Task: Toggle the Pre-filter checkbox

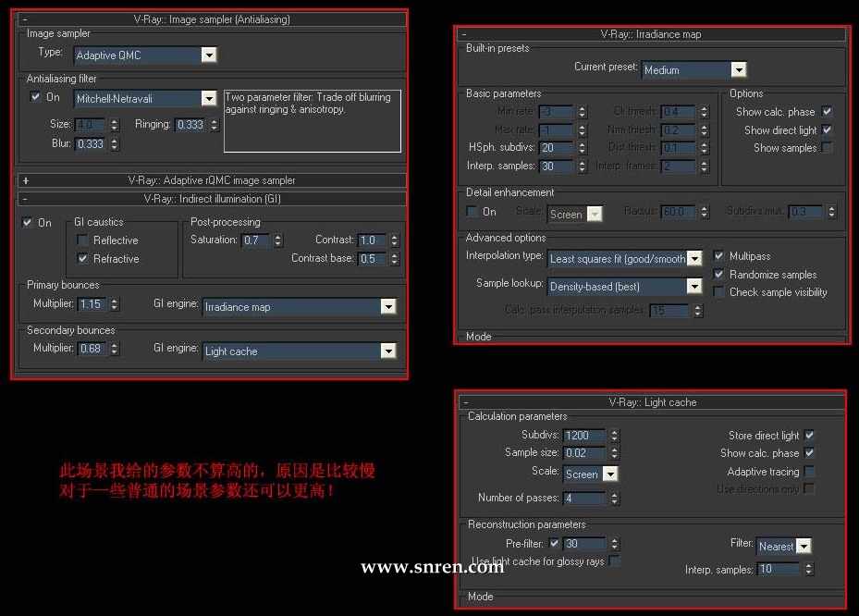Action: tap(554, 543)
